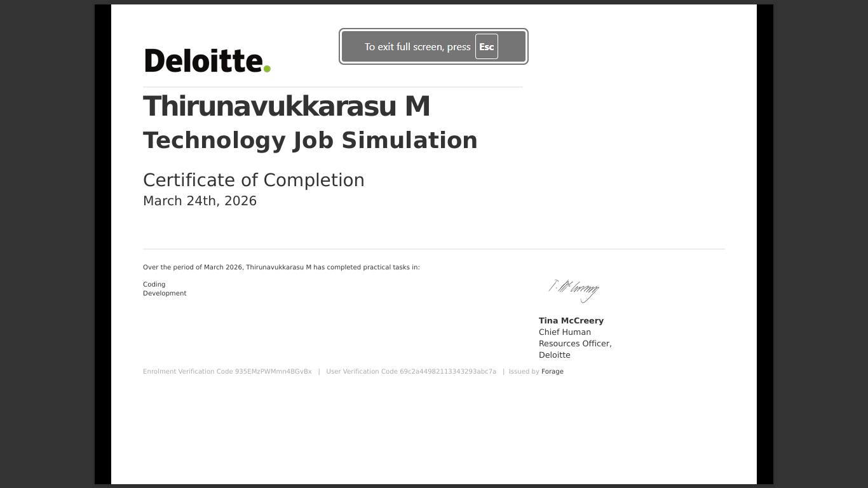
Task: Click the 'Issued by' label
Action: 524,372
